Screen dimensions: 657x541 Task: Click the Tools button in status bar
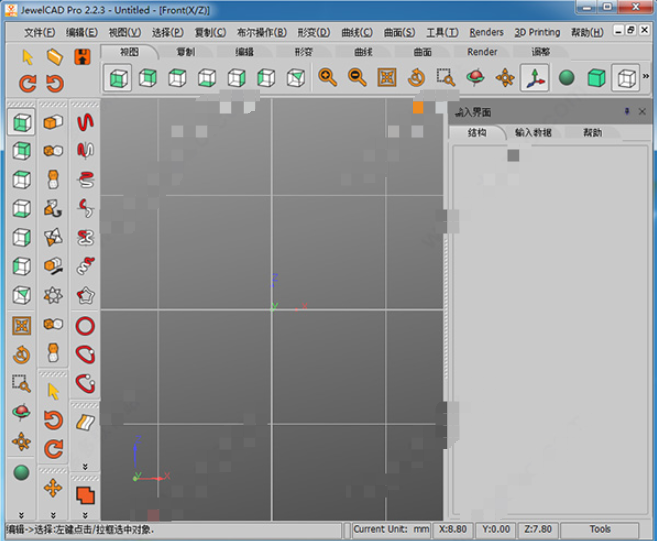[x=600, y=529]
